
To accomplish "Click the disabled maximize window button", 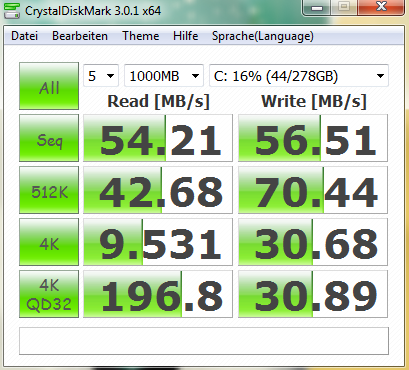I will (x=344, y=7).
